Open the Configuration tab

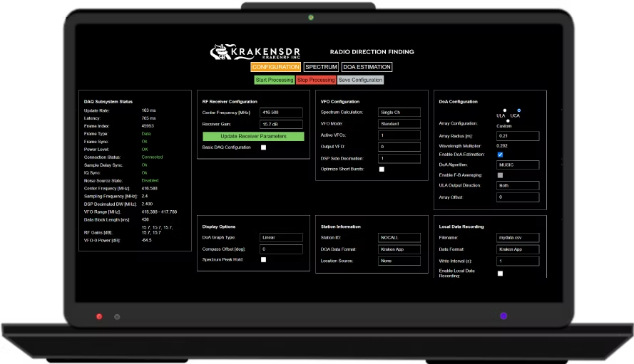tap(276, 67)
